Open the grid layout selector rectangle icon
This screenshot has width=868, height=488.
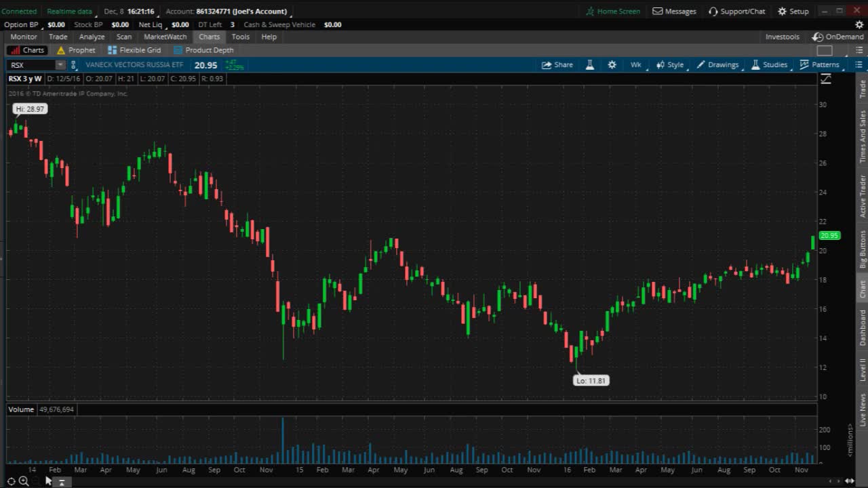tap(825, 50)
